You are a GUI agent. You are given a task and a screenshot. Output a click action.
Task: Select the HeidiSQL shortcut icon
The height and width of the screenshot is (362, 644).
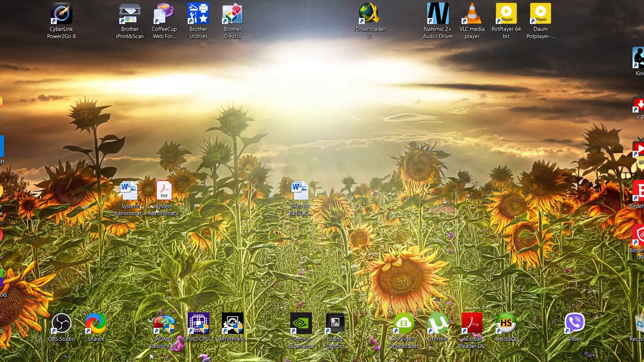point(506,324)
